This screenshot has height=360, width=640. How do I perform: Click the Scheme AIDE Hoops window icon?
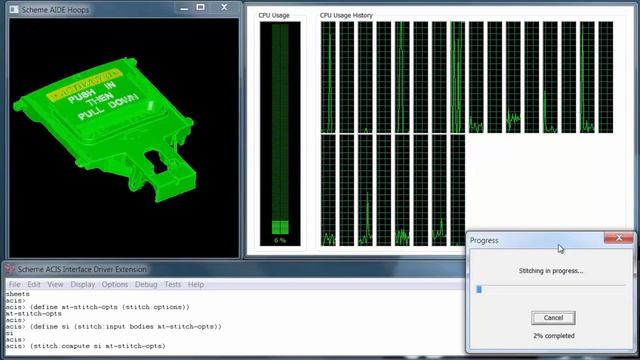tap(13, 9)
